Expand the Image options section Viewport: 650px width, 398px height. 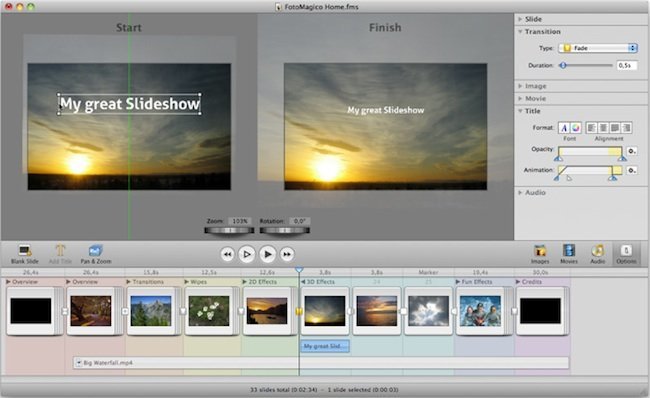pyautogui.click(x=520, y=86)
